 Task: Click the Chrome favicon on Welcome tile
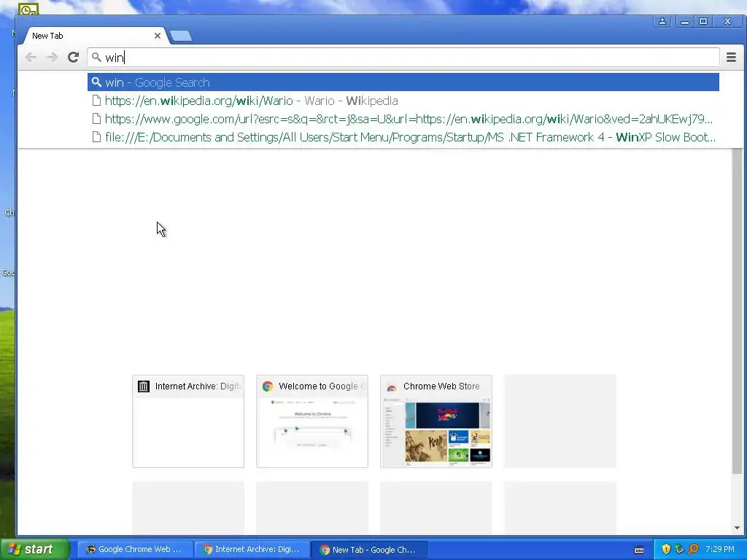[268, 386]
